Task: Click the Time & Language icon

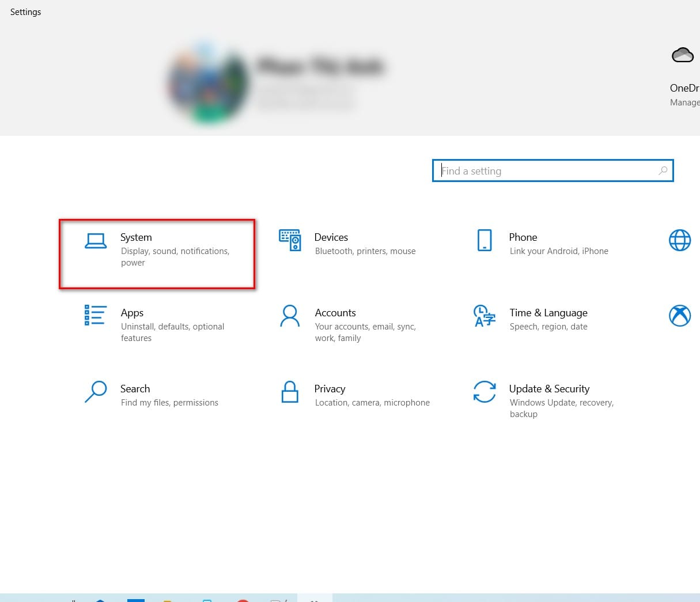Action: (x=484, y=316)
